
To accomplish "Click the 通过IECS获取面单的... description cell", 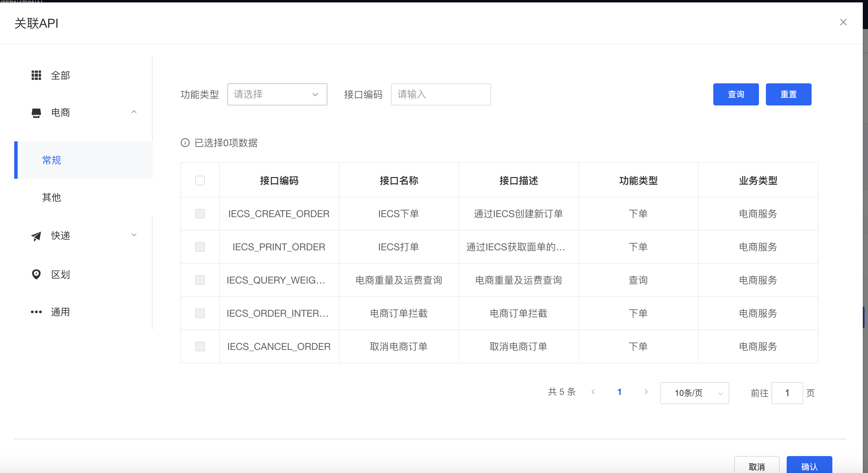I will 518,247.
